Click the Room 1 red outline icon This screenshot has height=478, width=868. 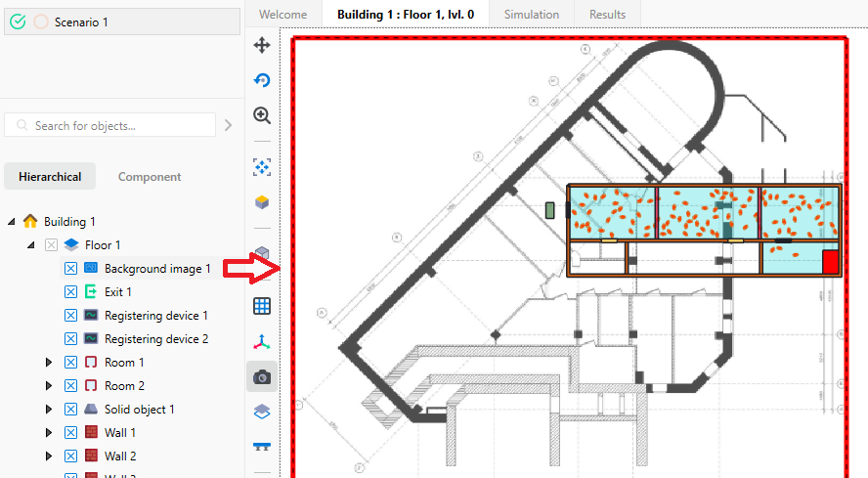[91, 363]
